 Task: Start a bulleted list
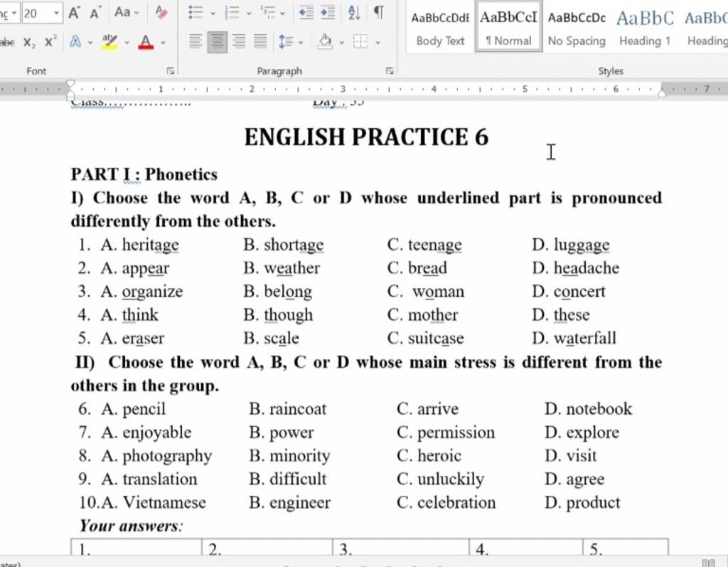click(x=196, y=13)
